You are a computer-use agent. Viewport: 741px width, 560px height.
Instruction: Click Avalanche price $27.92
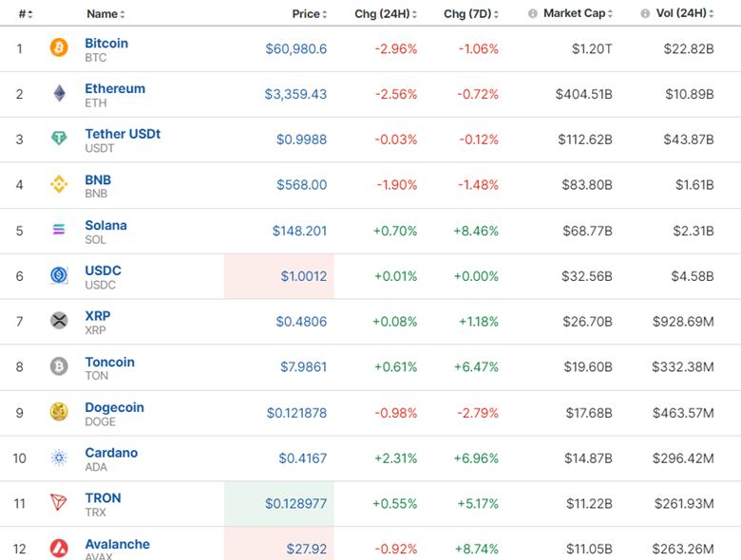pyautogui.click(x=306, y=550)
